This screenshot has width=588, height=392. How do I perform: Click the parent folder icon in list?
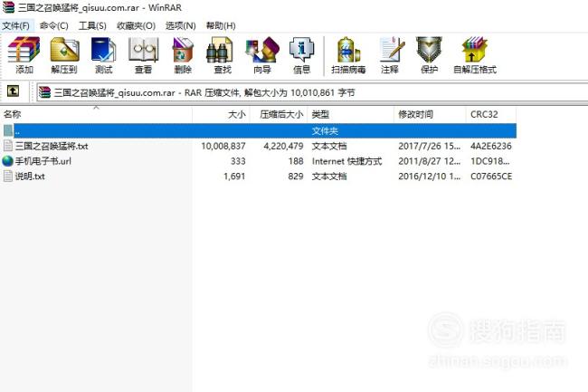click(x=8, y=130)
